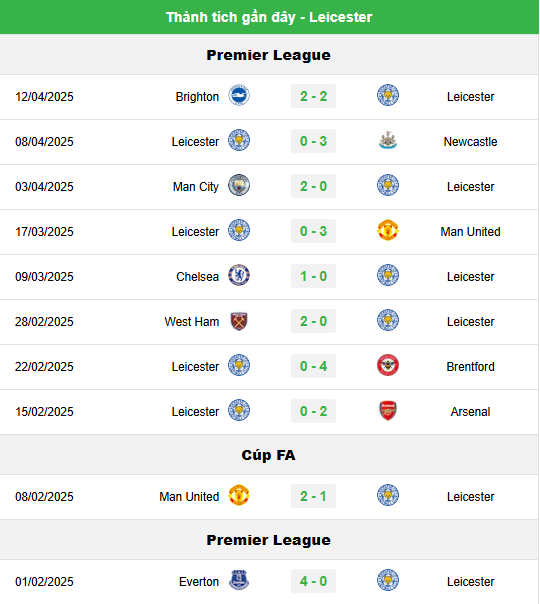
Task: Open the 4 - 0 Everton vs Leicester score
Action: pos(314,581)
